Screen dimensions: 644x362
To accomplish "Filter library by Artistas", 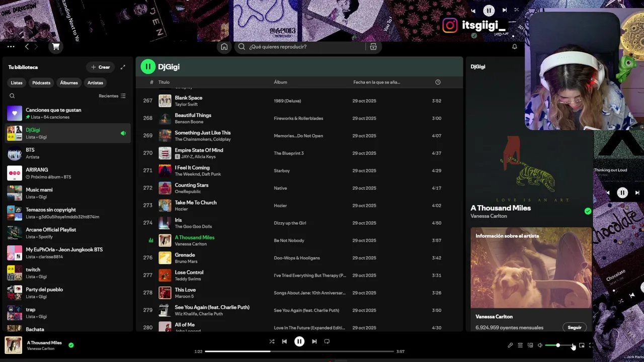I will click(95, 83).
